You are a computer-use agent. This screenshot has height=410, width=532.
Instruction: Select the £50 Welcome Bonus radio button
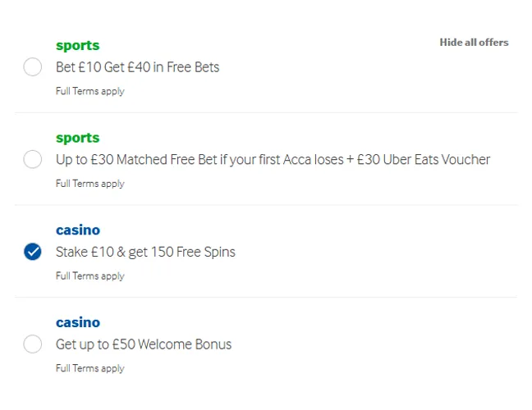click(33, 344)
